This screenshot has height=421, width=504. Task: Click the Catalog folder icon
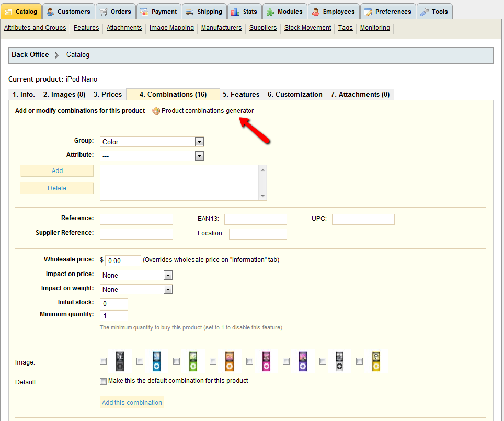(x=9, y=12)
